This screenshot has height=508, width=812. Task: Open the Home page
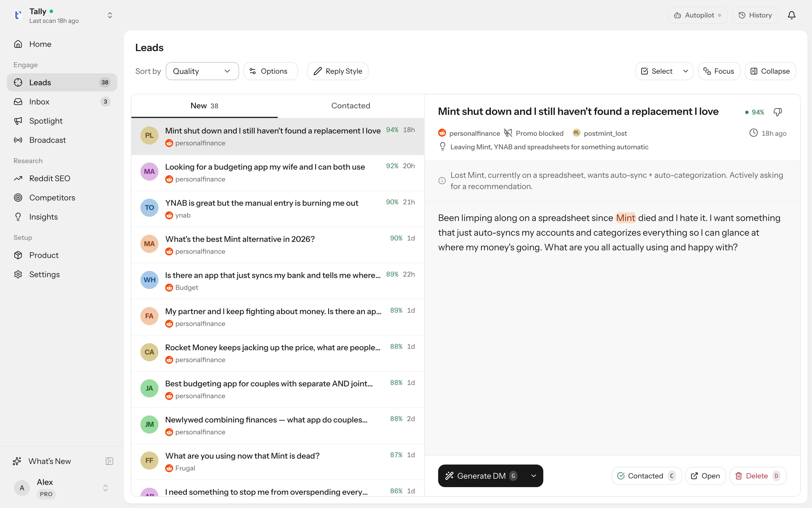point(62,44)
